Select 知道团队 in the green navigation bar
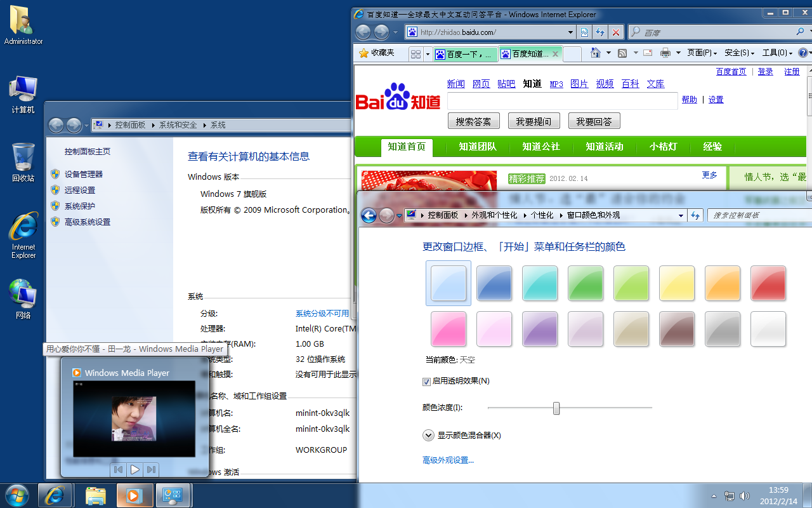This screenshot has width=812, height=508. click(478, 147)
